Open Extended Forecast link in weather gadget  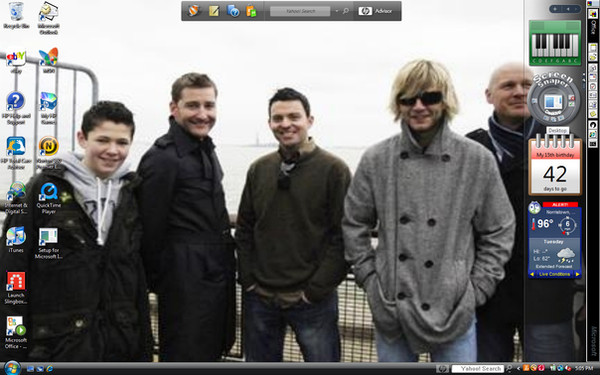554,266
